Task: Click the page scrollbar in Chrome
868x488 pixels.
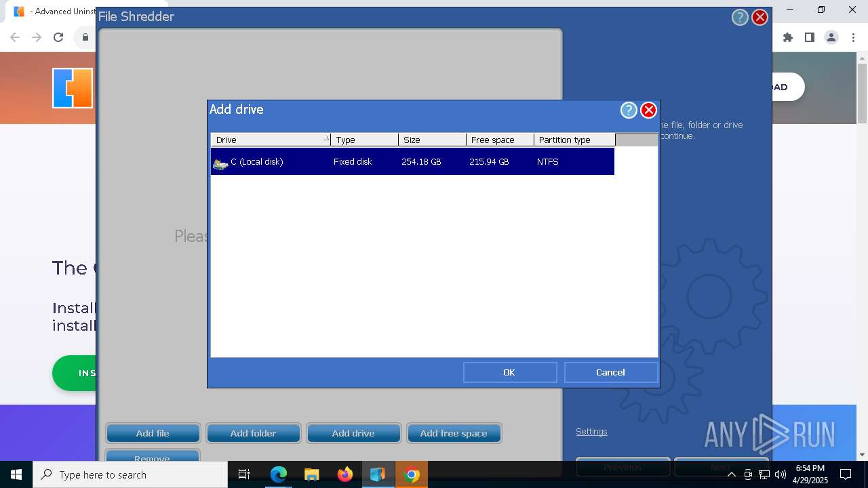Action: pyautogui.click(x=862, y=94)
